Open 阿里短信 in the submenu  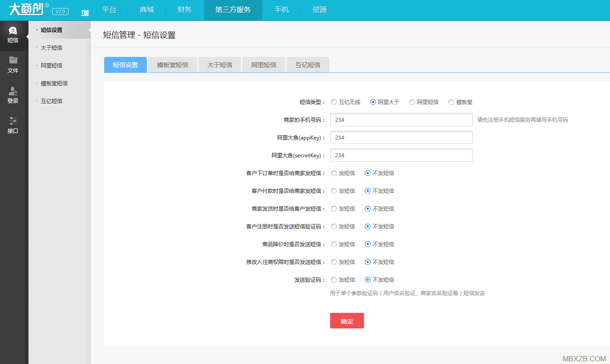click(52, 66)
